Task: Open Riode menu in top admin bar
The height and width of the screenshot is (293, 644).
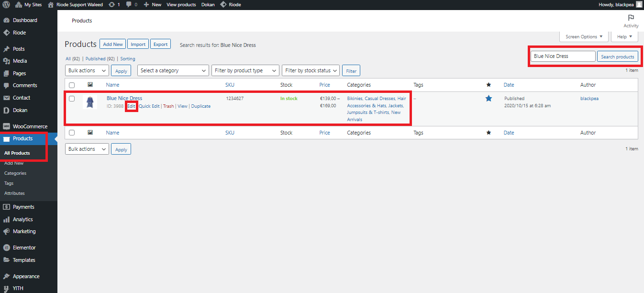Action: (x=231, y=4)
